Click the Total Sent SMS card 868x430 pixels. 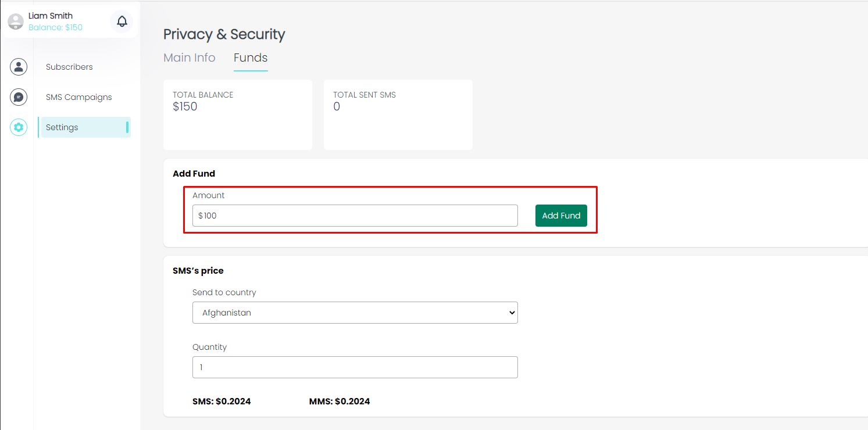pos(398,114)
